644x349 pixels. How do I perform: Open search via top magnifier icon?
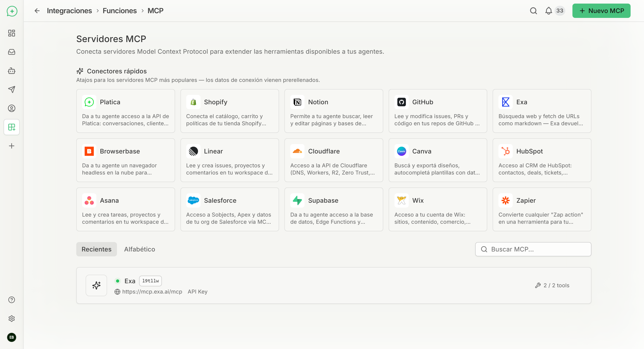[x=533, y=11]
